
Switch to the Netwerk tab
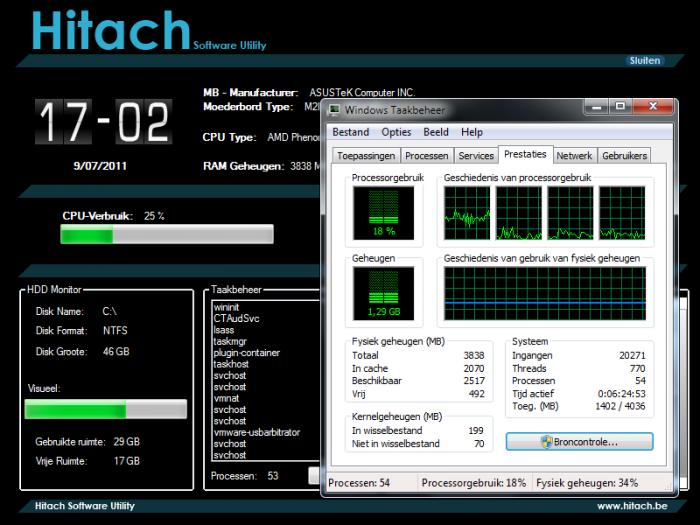click(x=574, y=156)
